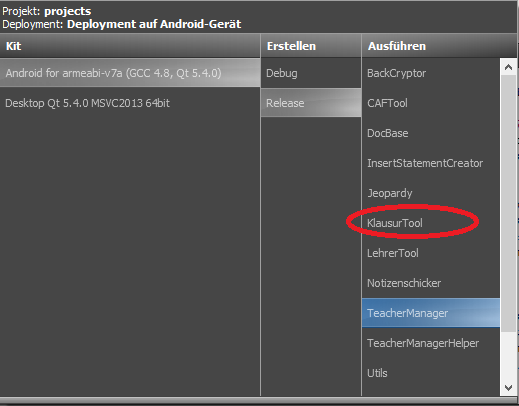Viewport: 519px width, 406px height.
Task: Select the InsertStatementCreator run configuration
Action: [431, 163]
